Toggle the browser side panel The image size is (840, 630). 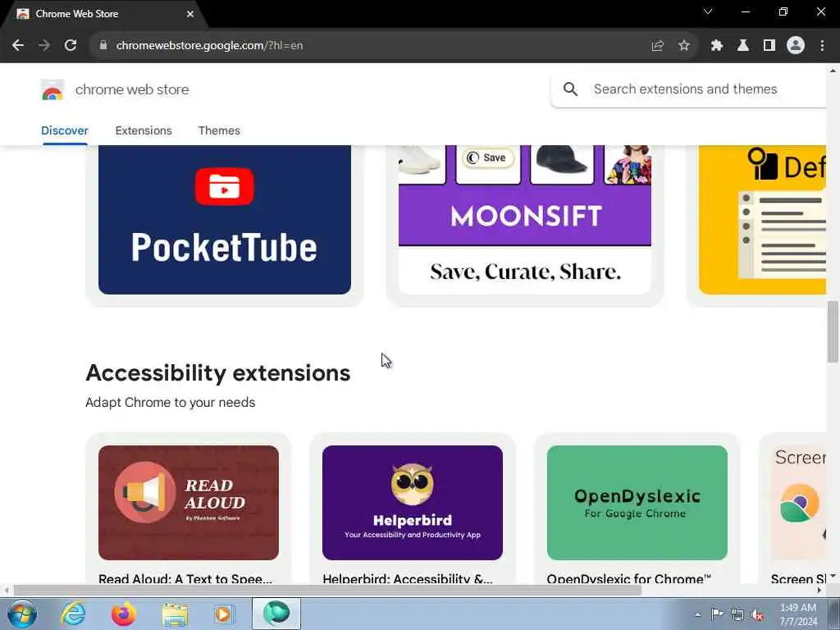(x=769, y=46)
